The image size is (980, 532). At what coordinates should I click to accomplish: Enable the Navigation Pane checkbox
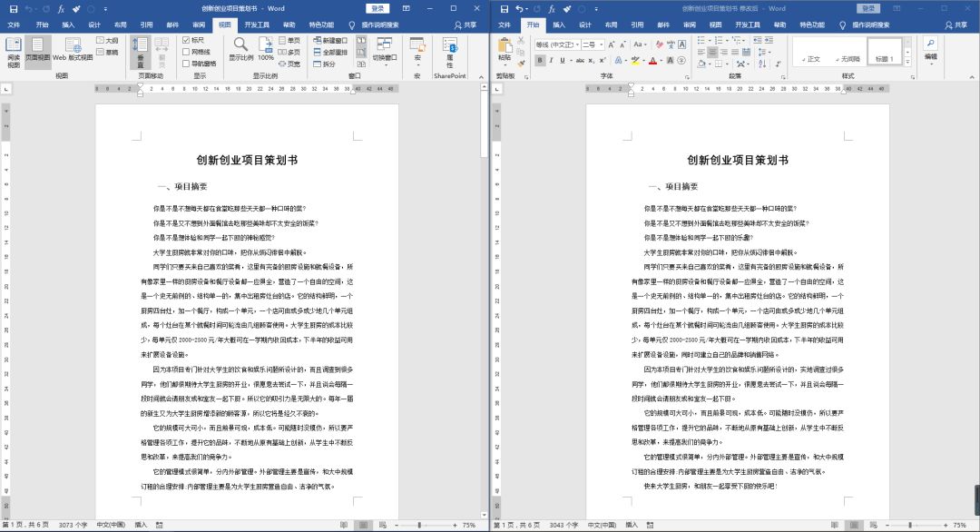point(185,64)
